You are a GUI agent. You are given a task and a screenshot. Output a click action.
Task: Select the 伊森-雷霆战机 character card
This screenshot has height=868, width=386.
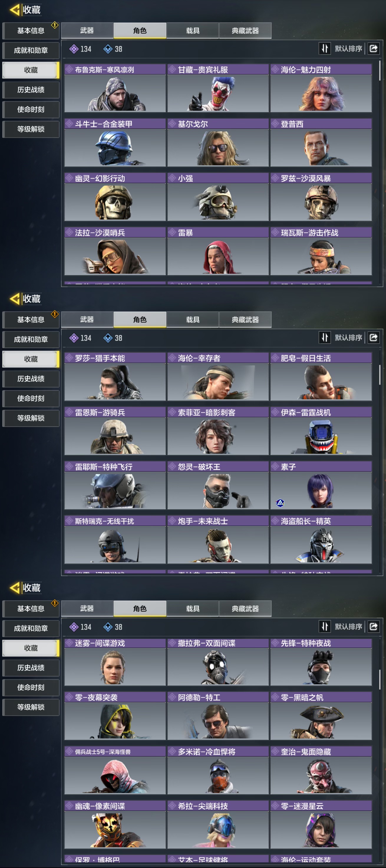[x=321, y=431]
